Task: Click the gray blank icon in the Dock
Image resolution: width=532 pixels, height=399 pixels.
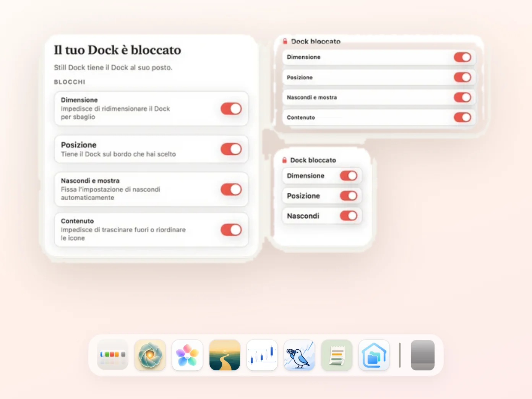Action: tap(423, 355)
